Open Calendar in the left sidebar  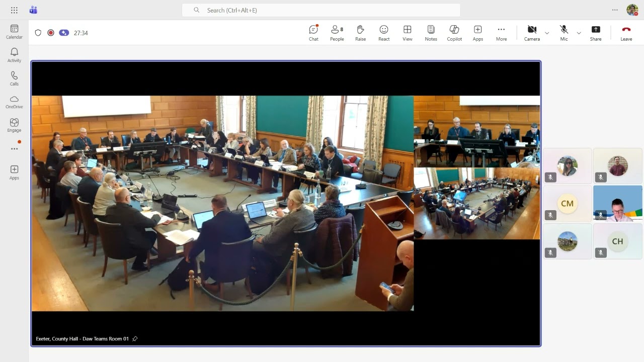[x=14, y=32]
